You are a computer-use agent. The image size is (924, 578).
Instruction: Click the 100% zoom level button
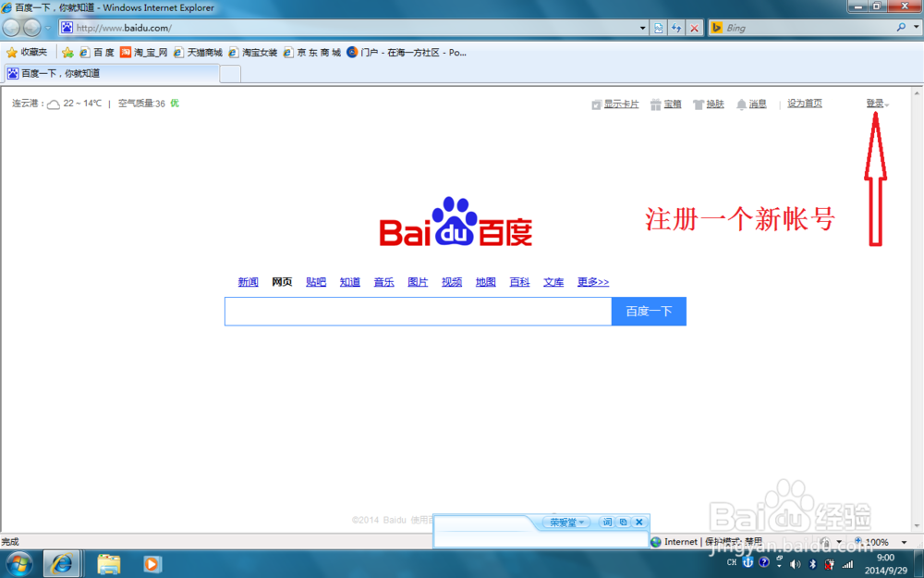click(x=871, y=542)
